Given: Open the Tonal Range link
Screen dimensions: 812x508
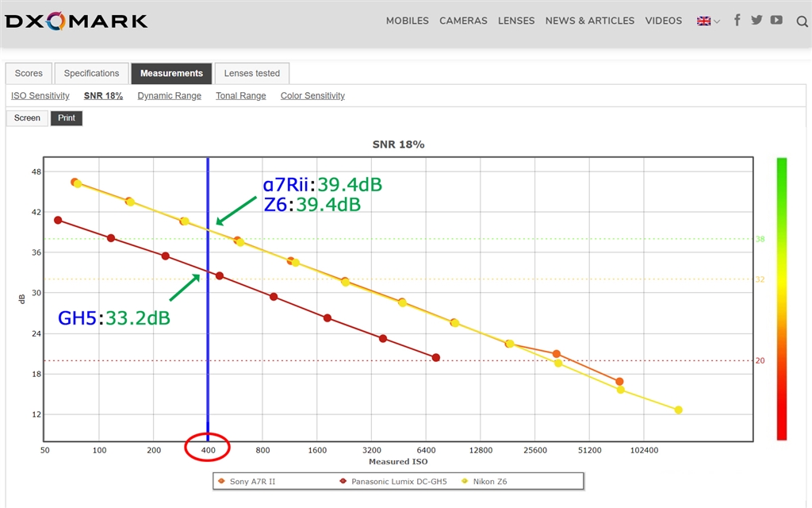Looking at the screenshot, I should 241,96.
